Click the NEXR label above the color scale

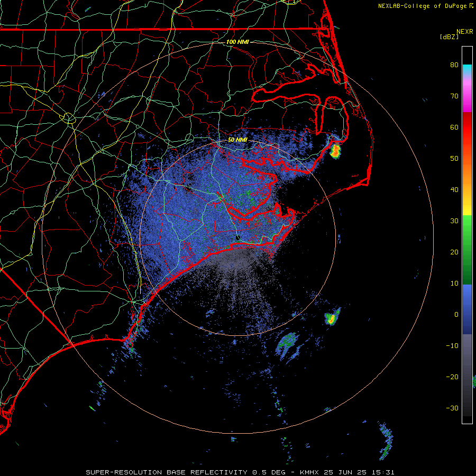point(464,32)
